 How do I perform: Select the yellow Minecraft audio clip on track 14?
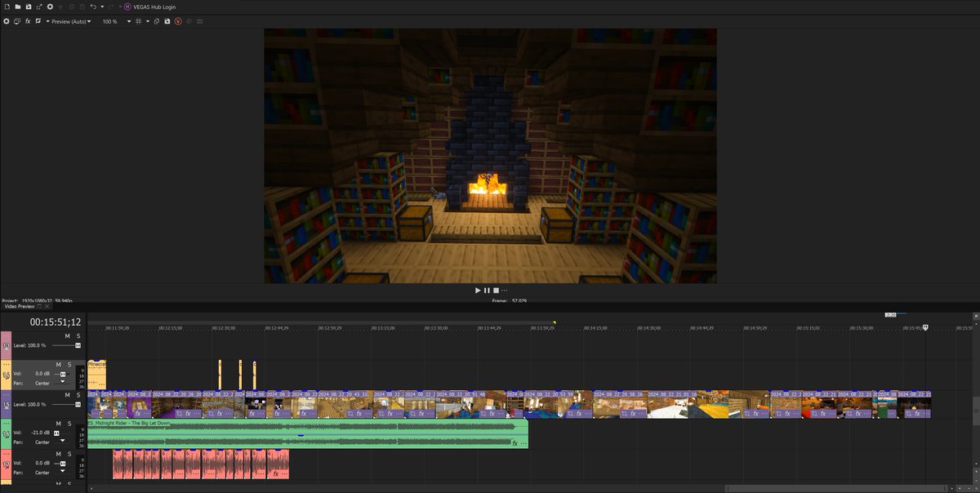96,375
